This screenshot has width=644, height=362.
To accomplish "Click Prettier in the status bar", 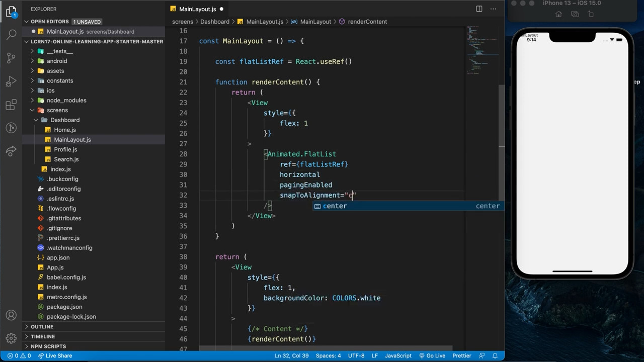I will [462, 355].
